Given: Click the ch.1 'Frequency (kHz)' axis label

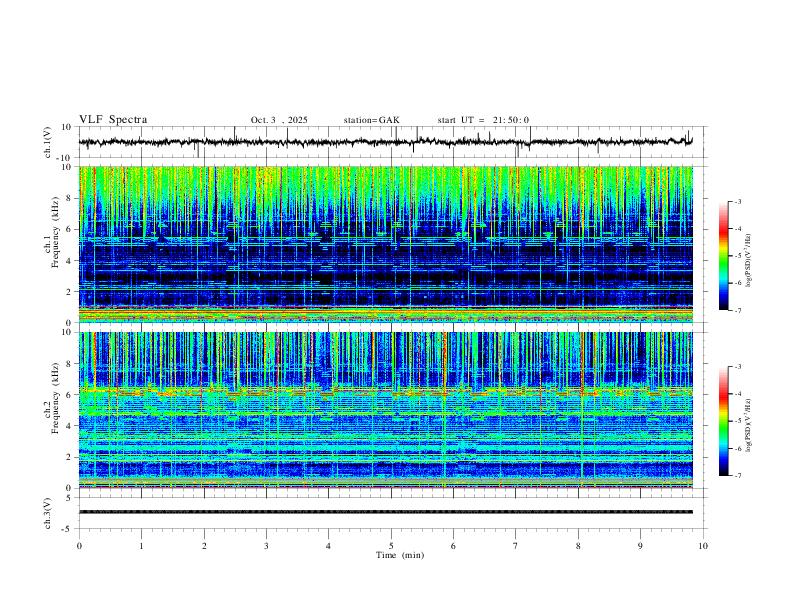Looking at the screenshot, I should coord(55,232).
